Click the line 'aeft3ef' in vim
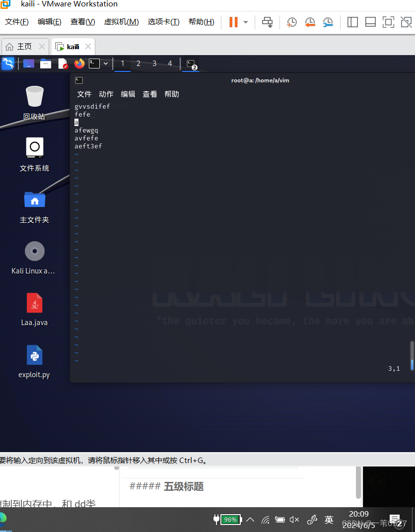The image size is (415, 532). click(88, 146)
